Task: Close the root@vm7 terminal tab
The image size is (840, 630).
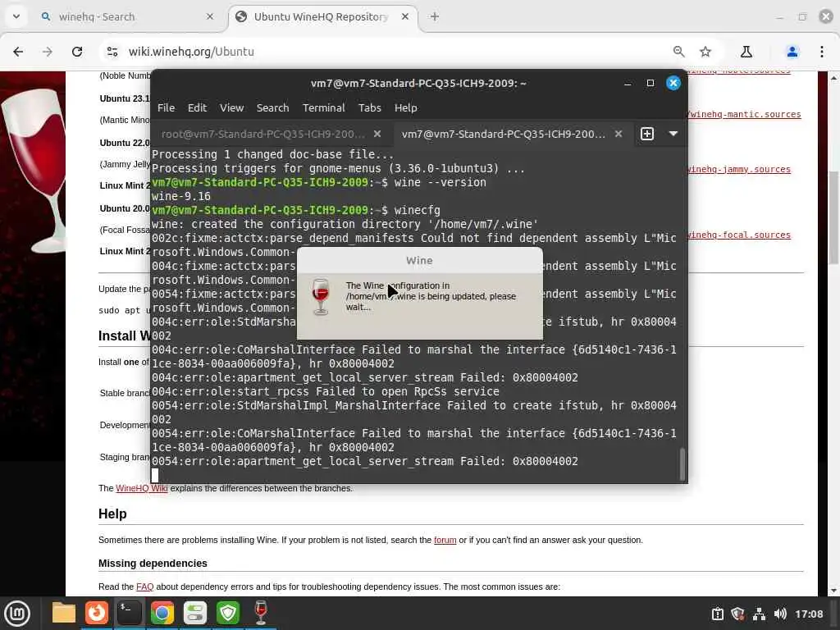Action: (377, 134)
